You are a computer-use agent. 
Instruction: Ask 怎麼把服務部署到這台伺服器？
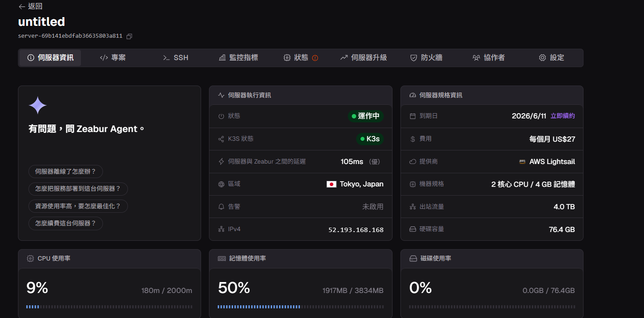coord(78,189)
